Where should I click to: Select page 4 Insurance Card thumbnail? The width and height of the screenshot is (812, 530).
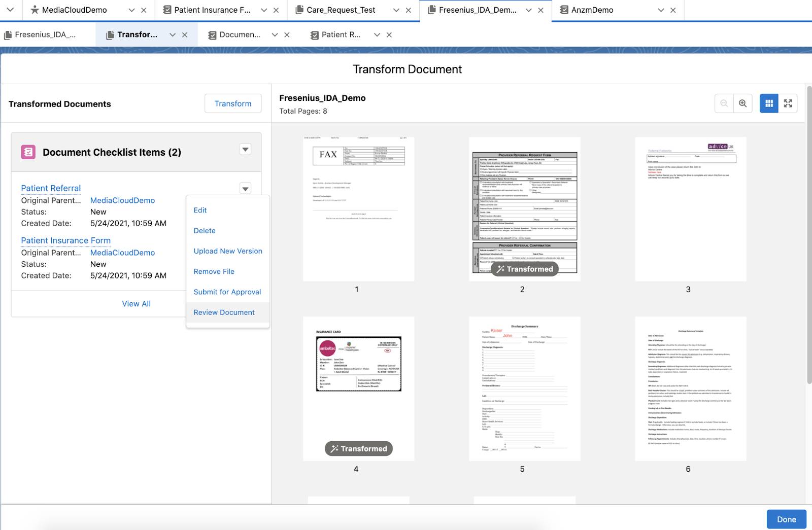[x=359, y=388]
